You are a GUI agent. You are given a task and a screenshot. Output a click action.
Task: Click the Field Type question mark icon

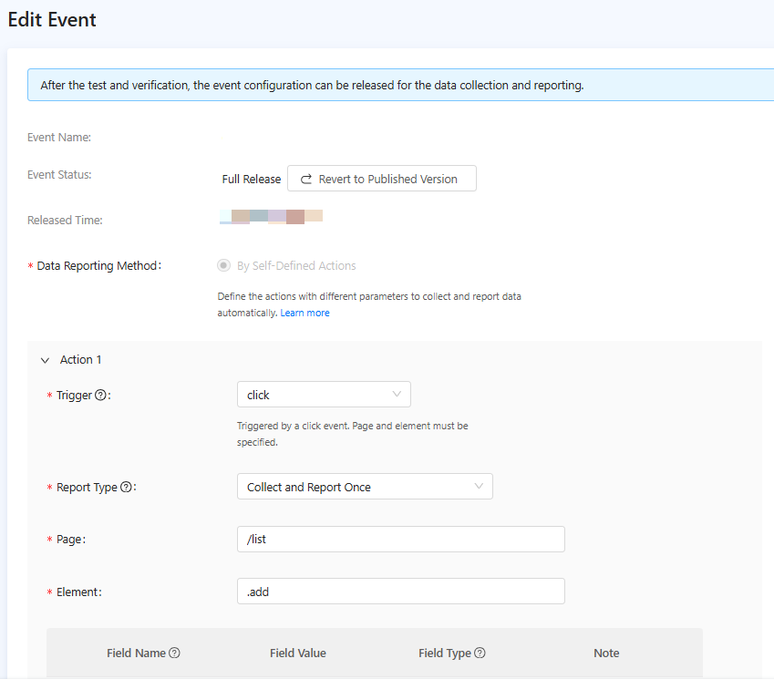[x=480, y=654]
